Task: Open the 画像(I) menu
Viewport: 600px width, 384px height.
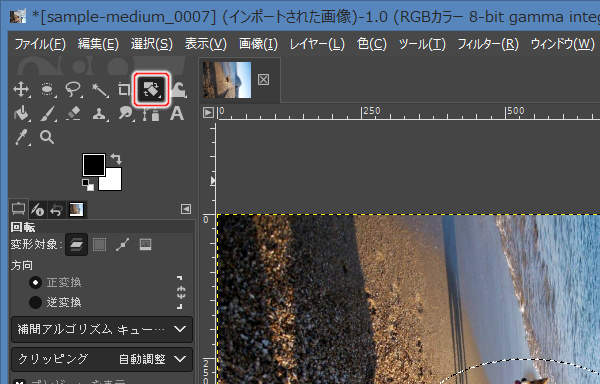Action: (x=258, y=45)
